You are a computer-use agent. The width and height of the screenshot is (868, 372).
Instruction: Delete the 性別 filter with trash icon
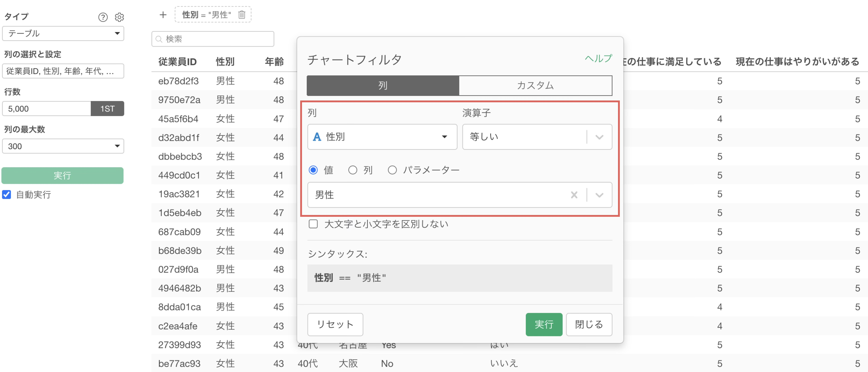point(242,14)
